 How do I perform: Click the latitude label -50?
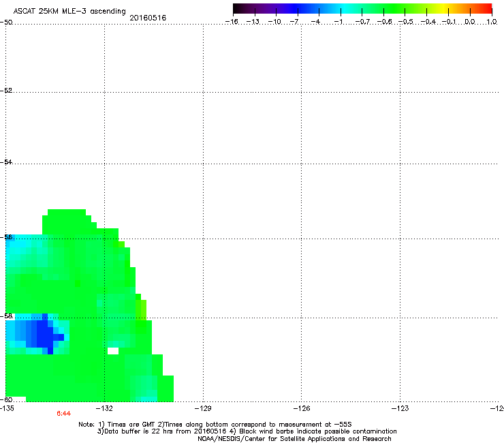6,22
